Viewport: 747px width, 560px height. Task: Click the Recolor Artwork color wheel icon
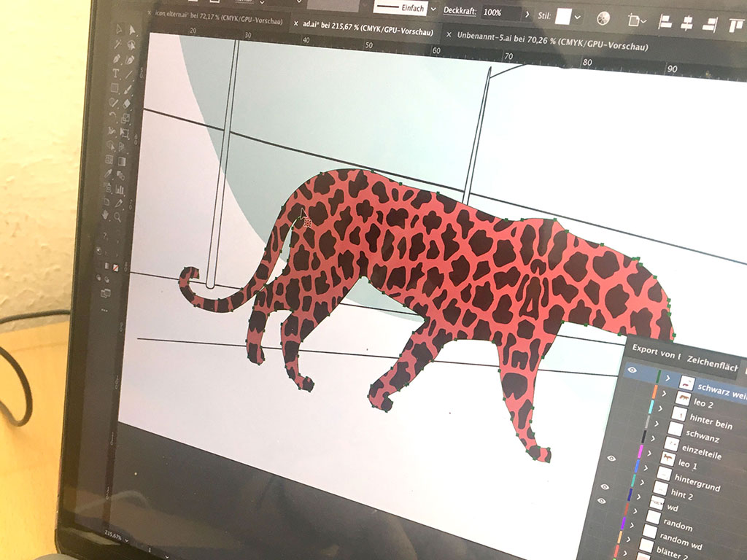[603, 18]
